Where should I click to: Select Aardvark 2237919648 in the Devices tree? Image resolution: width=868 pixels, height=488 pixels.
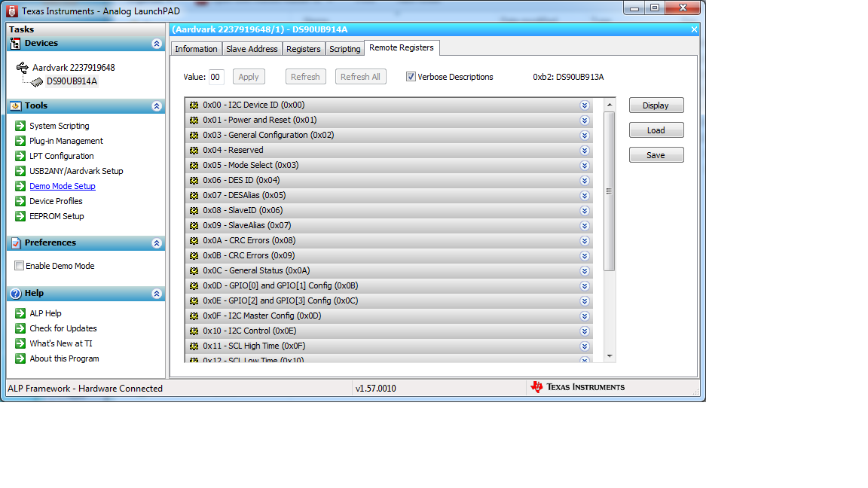click(74, 68)
